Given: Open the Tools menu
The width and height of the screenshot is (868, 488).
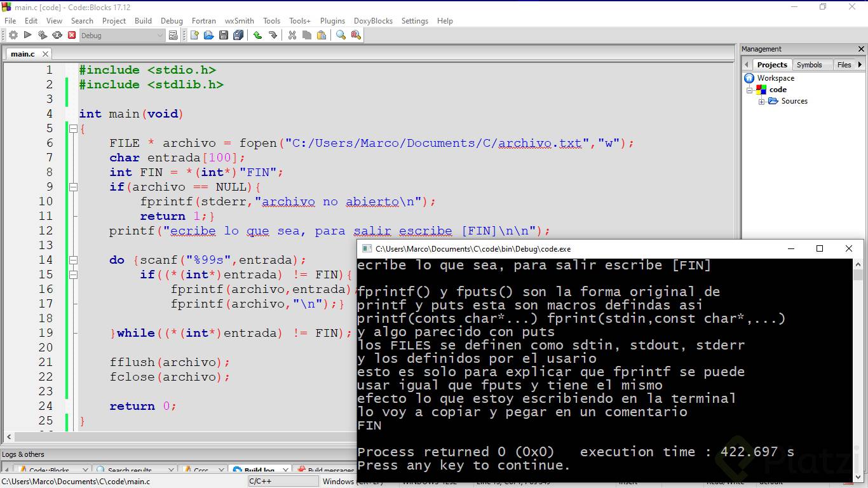Looking at the screenshot, I should pyautogui.click(x=271, y=21).
